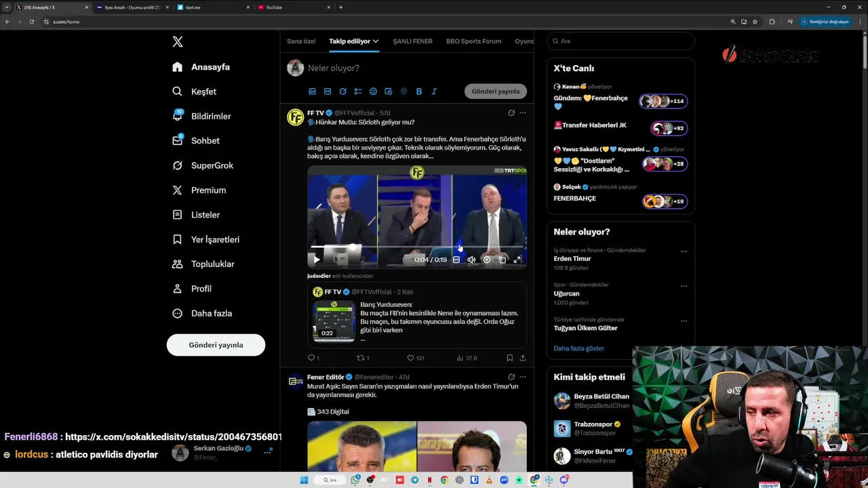Toggle video captions CC
Viewport: 868px width, 488px height.
[x=456, y=260]
